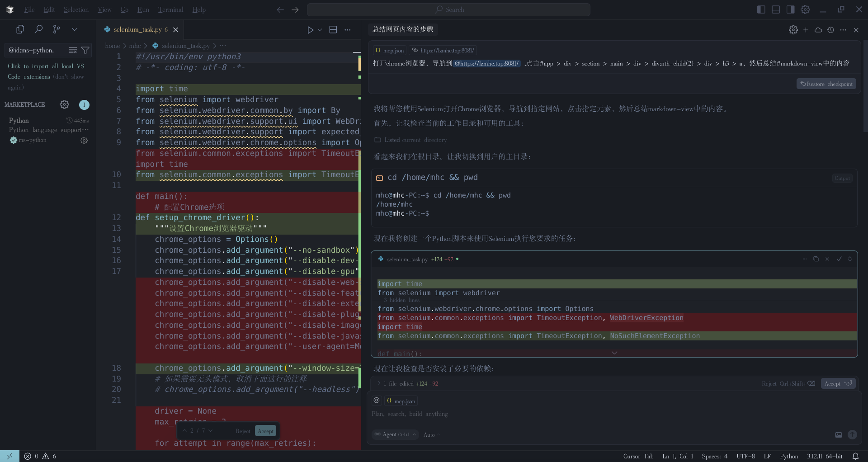
Task: Expand more sidebar views chevron
Action: [x=75, y=29]
